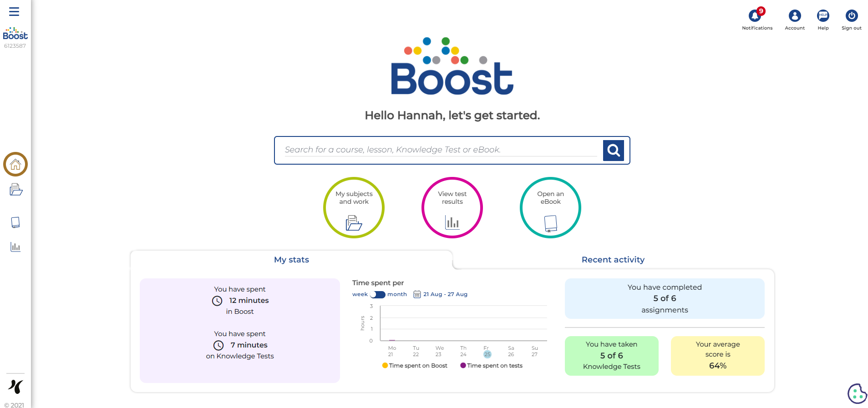Viewport: 868px width, 408px height.
Task: Click the search magnifier button
Action: pyautogui.click(x=613, y=150)
